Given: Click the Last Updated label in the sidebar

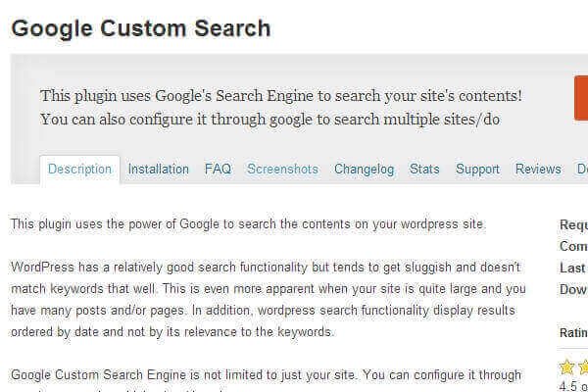Looking at the screenshot, I should coord(573,268).
